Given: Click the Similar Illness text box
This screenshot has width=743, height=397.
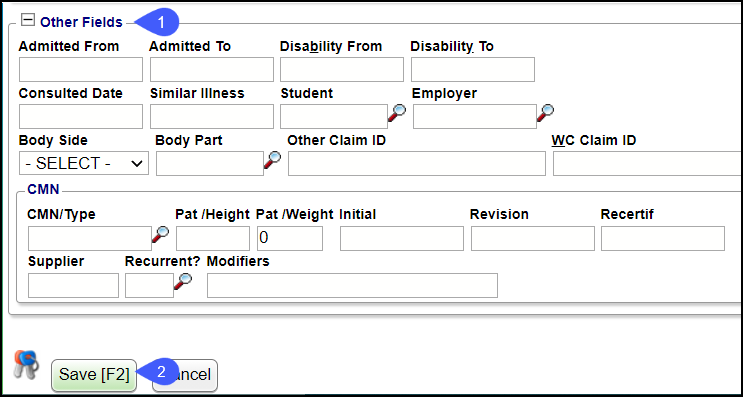Looking at the screenshot, I should [212, 117].
